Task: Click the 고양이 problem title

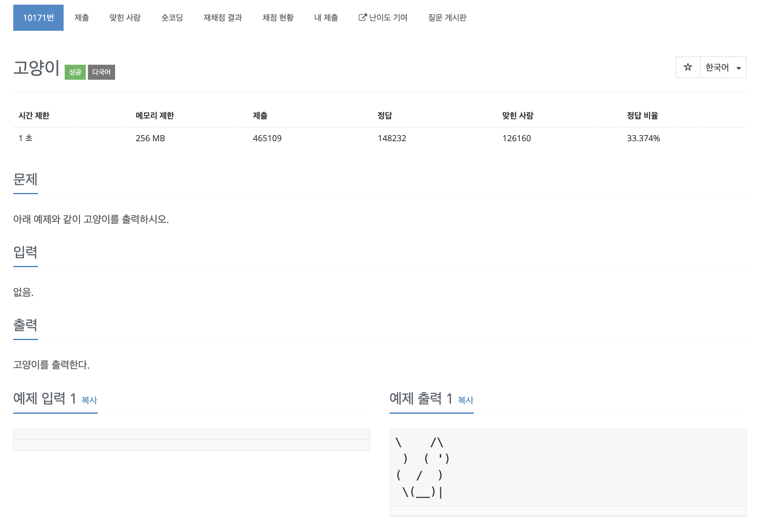Action: tap(36, 68)
